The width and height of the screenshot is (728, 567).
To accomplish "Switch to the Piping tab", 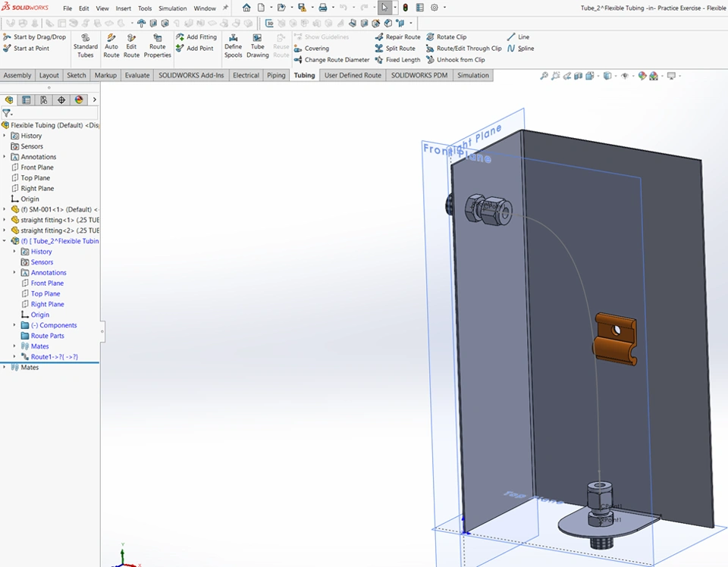I will click(276, 76).
